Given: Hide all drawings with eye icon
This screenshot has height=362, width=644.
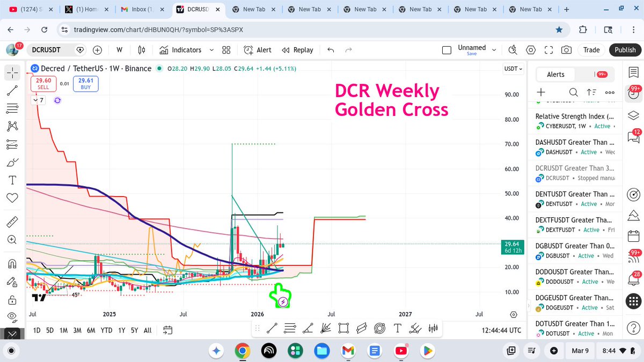Looking at the screenshot, I should click(x=12, y=316).
